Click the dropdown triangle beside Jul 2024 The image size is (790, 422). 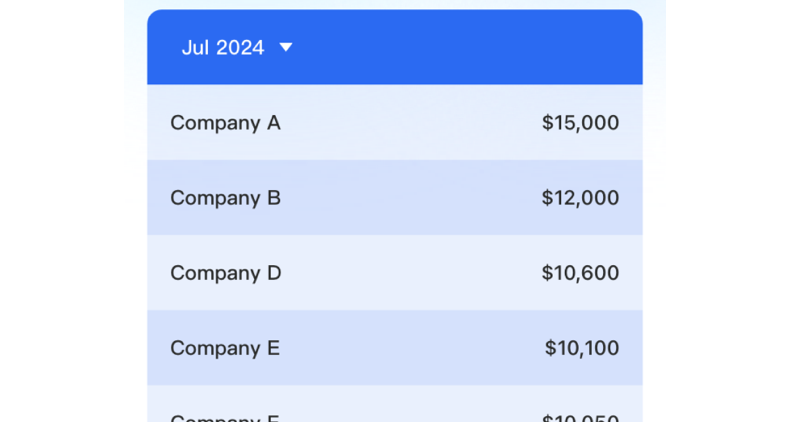point(286,47)
